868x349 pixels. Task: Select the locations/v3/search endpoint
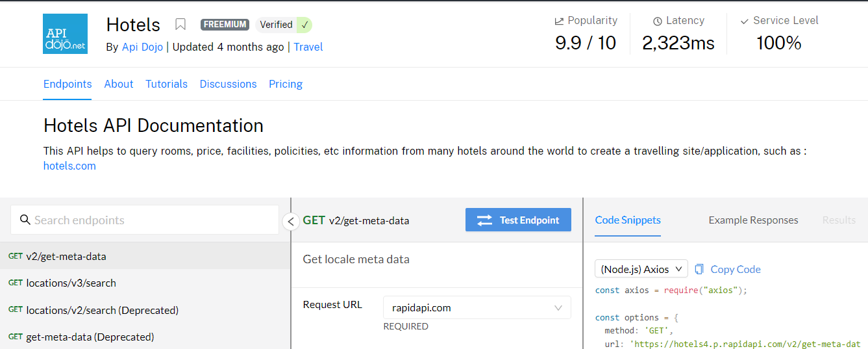coord(145,283)
